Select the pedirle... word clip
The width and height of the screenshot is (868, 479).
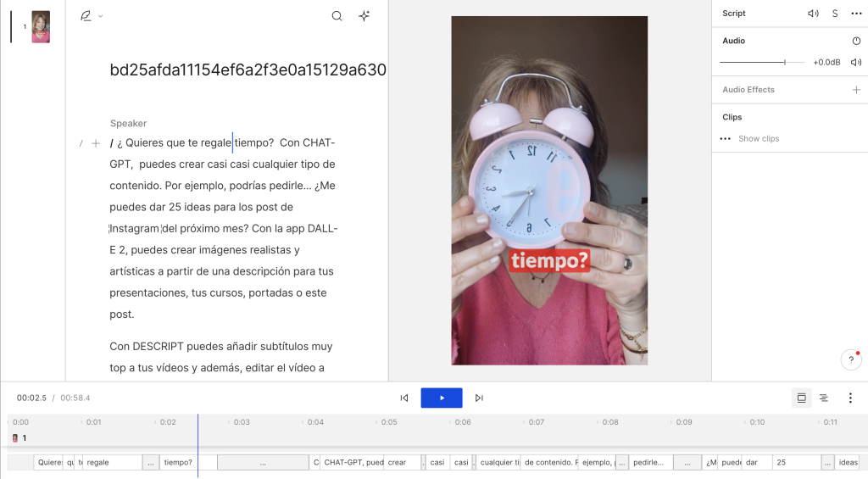coord(651,462)
